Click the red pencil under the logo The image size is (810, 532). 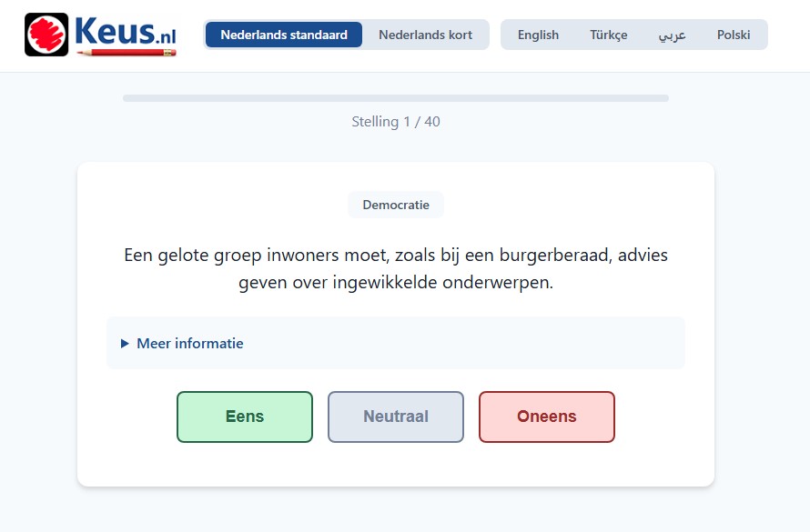pyautogui.click(x=126, y=54)
